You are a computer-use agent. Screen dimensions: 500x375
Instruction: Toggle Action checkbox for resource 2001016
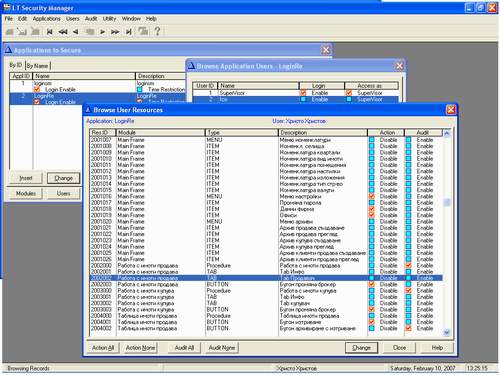click(x=372, y=196)
